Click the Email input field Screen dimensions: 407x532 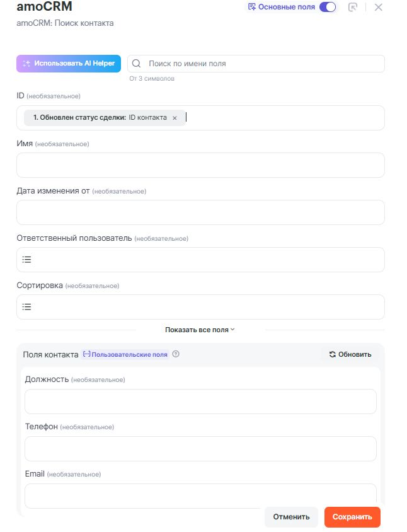(200, 495)
